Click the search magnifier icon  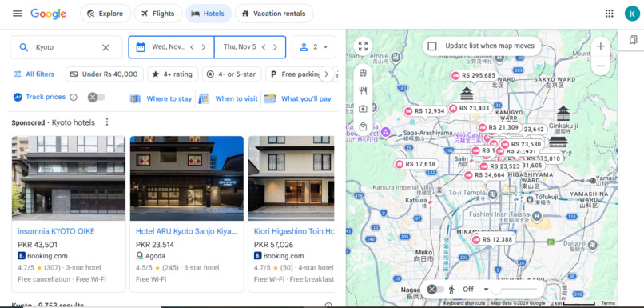(x=24, y=47)
